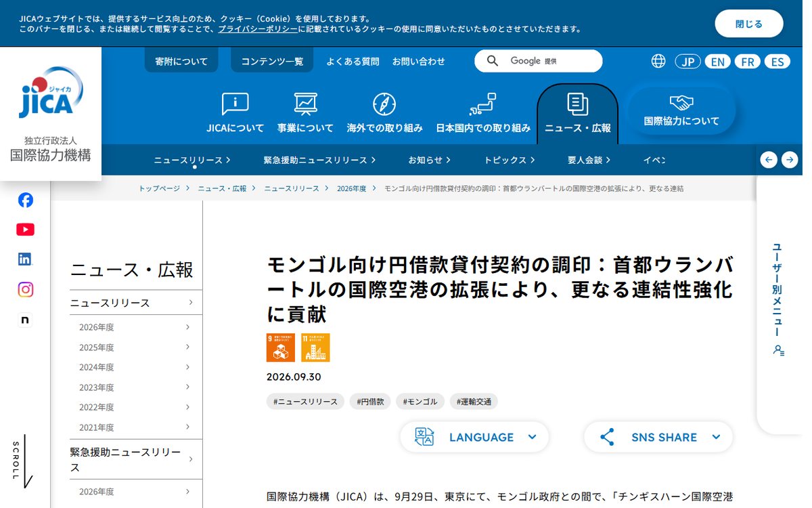Open JICA YouTube channel icon

(x=25, y=230)
